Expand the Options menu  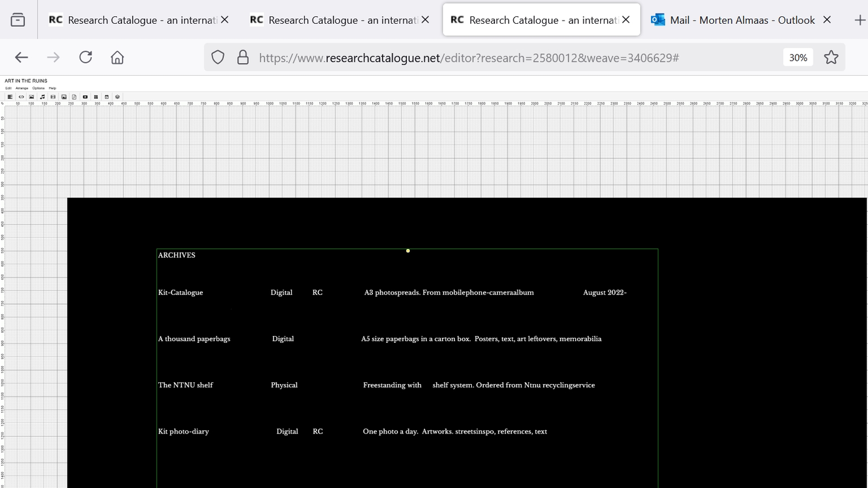point(39,88)
